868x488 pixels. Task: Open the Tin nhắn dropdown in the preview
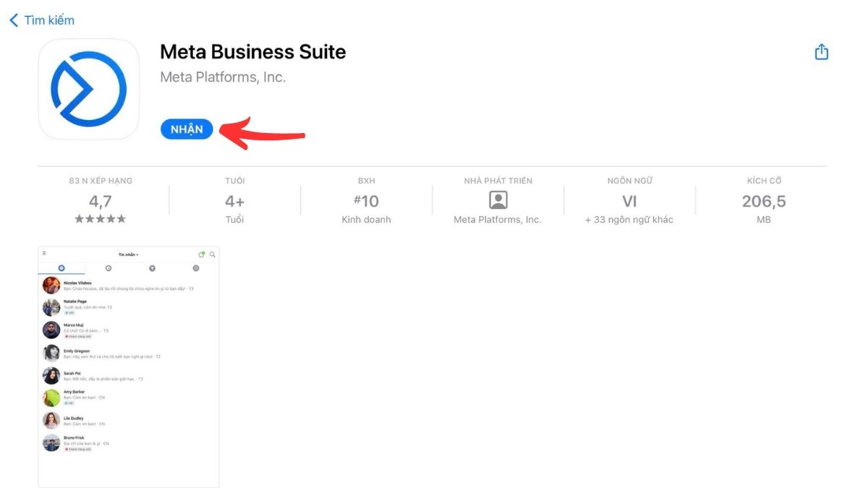129,254
